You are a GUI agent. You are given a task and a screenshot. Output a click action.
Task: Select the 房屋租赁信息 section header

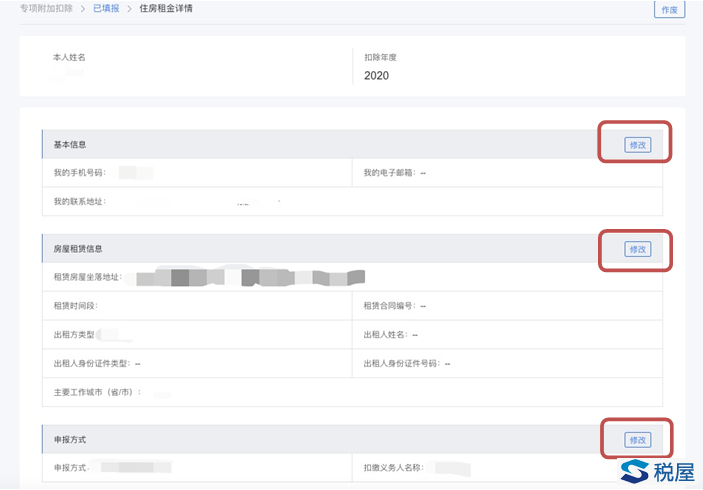[x=78, y=249]
